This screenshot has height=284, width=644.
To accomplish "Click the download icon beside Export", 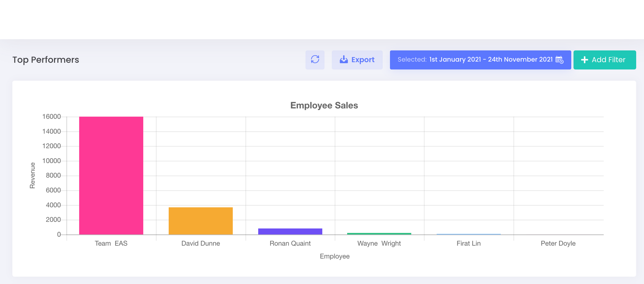I will pyautogui.click(x=344, y=60).
